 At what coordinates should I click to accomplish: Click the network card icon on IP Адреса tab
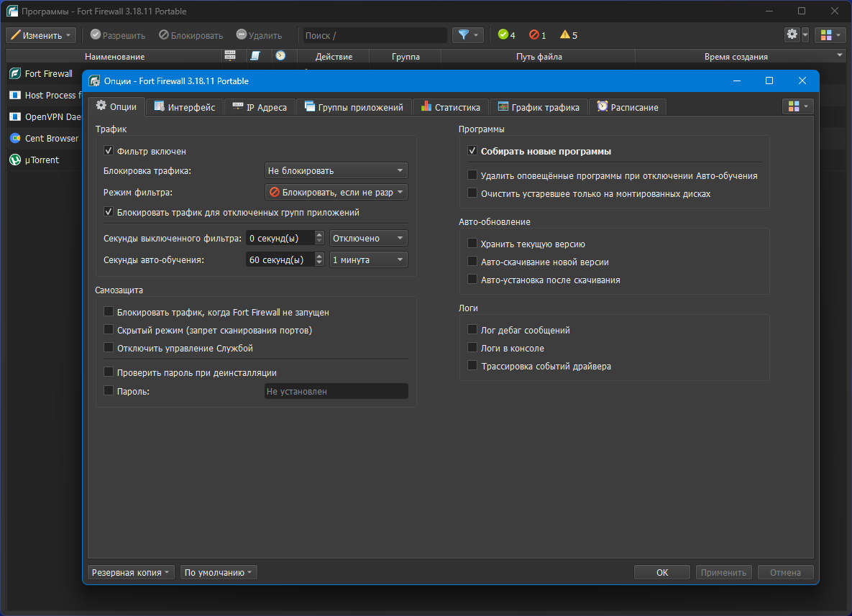[237, 106]
